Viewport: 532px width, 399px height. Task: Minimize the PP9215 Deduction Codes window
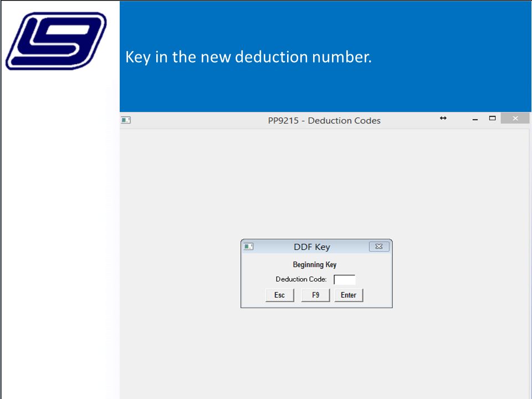click(x=475, y=119)
